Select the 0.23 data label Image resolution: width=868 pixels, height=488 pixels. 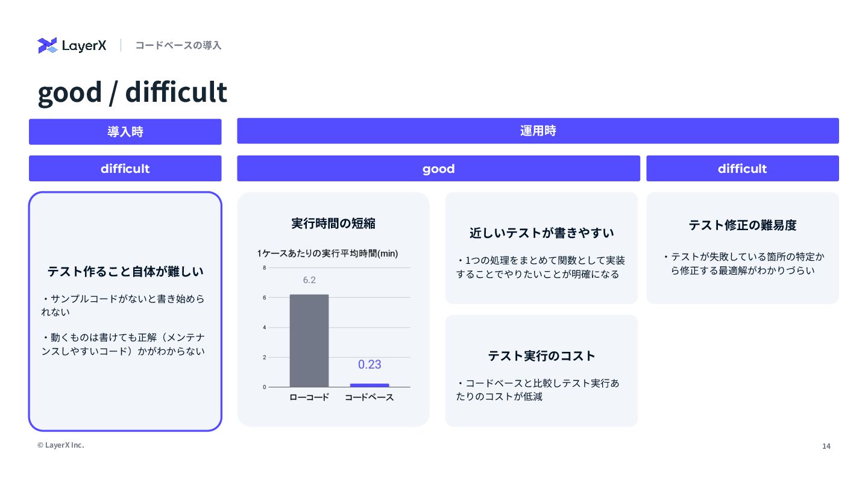tap(370, 364)
